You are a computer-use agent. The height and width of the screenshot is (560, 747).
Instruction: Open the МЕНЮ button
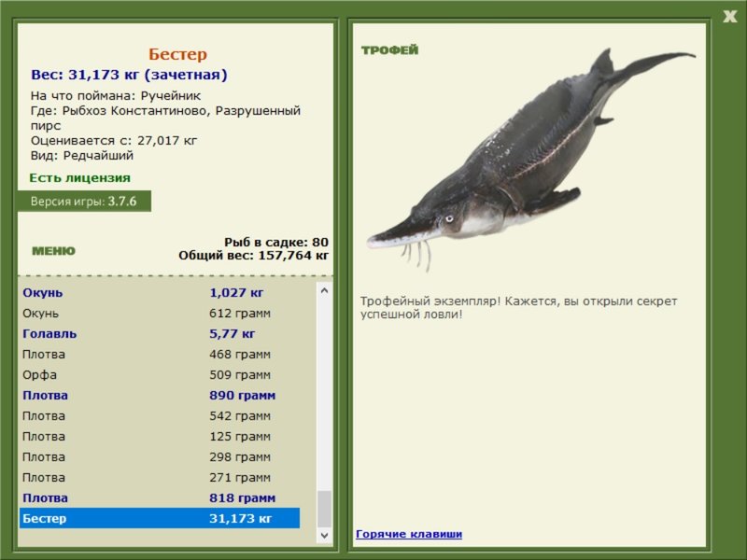[53, 251]
